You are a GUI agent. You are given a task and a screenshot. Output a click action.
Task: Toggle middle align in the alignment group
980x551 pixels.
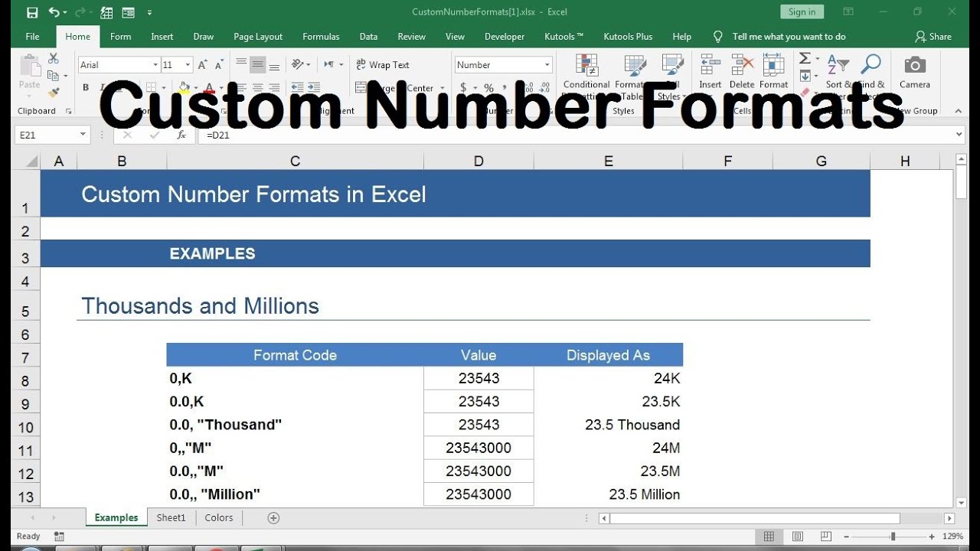tap(258, 65)
